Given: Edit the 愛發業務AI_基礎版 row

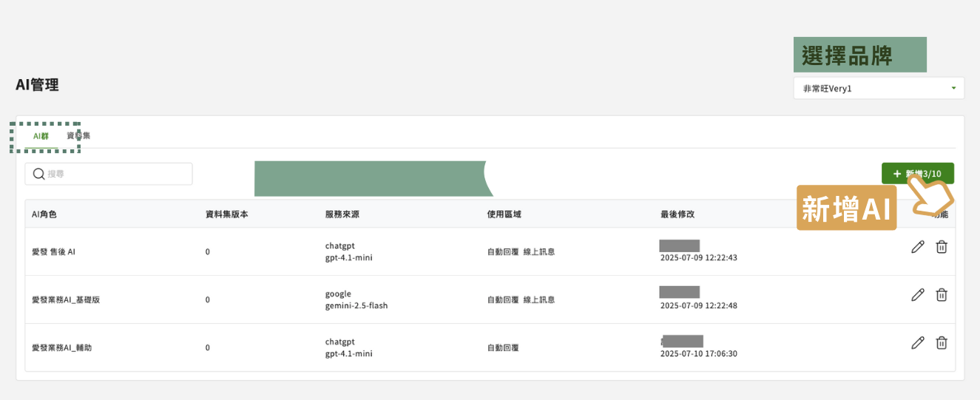Looking at the screenshot, I should point(918,295).
